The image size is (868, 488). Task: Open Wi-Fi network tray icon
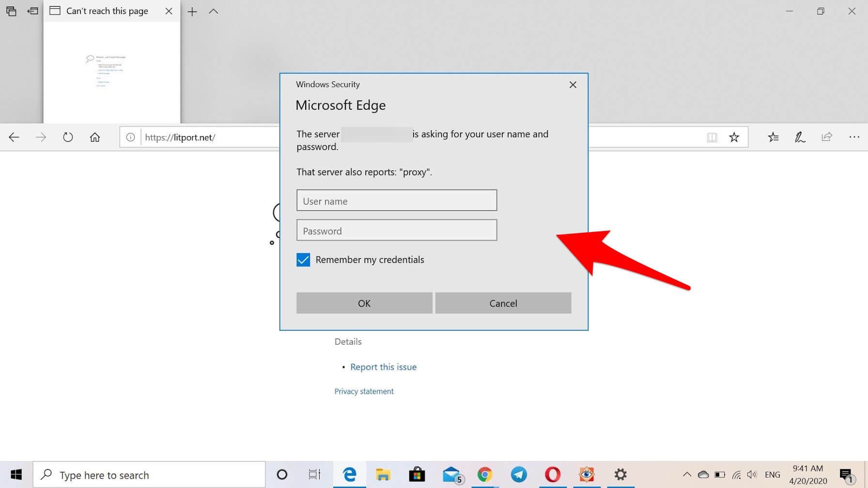[x=736, y=474]
